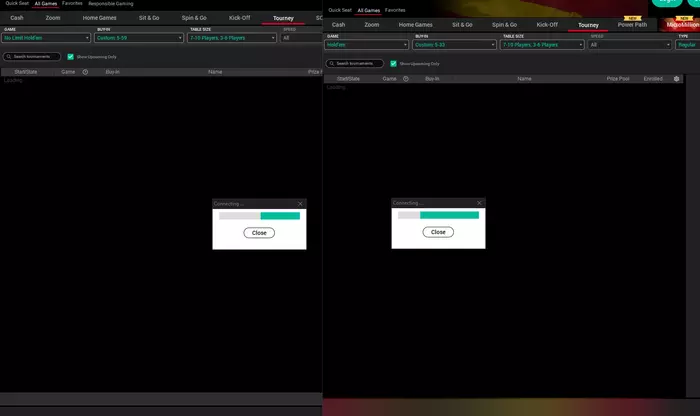Image resolution: width=700 pixels, height=416 pixels.
Task: Click the Game column help icon in left window
Action: point(85,72)
